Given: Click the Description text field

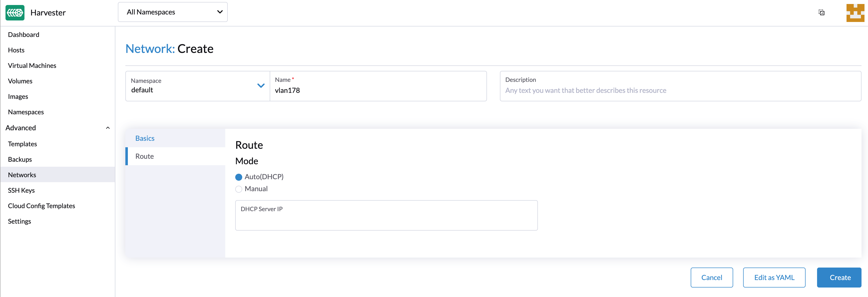Looking at the screenshot, I should (x=680, y=90).
